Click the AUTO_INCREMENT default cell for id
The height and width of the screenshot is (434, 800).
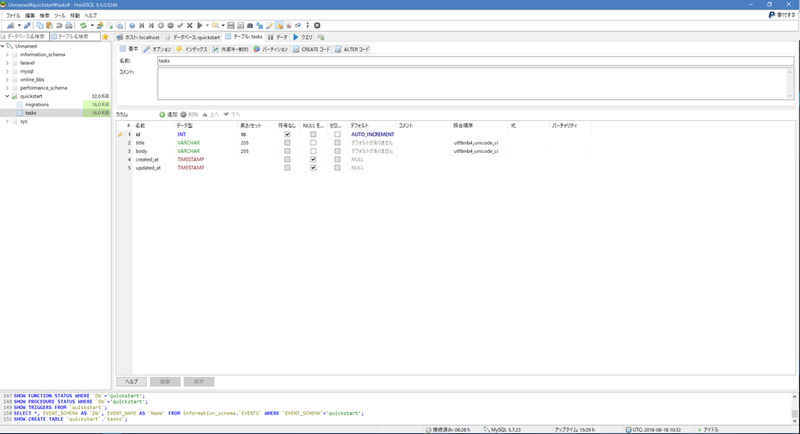point(372,135)
